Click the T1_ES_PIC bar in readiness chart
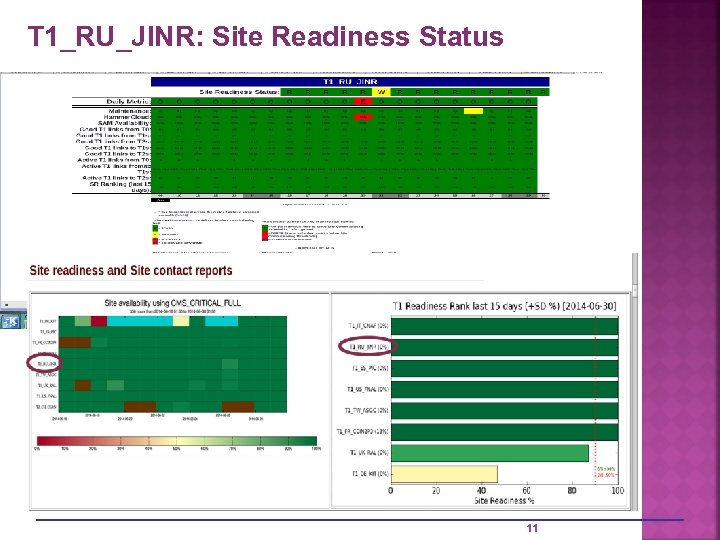 pos(505,368)
